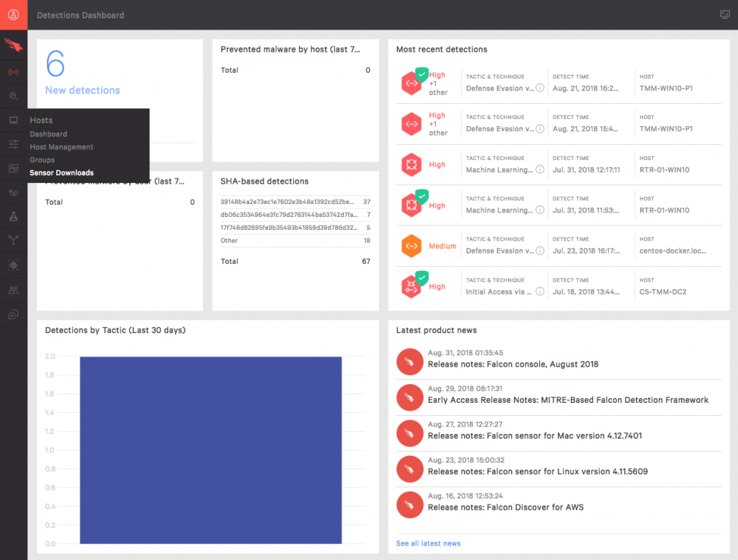Image resolution: width=738 pixels, height=560 pixels.
Task: Open Release notes: Falcon Discover for AWS
Action: [x=505, y=507]
